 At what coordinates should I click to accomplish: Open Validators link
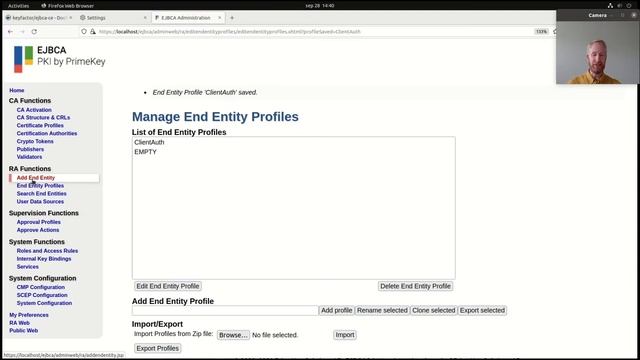pyautogui.click(x=29, y=157)
